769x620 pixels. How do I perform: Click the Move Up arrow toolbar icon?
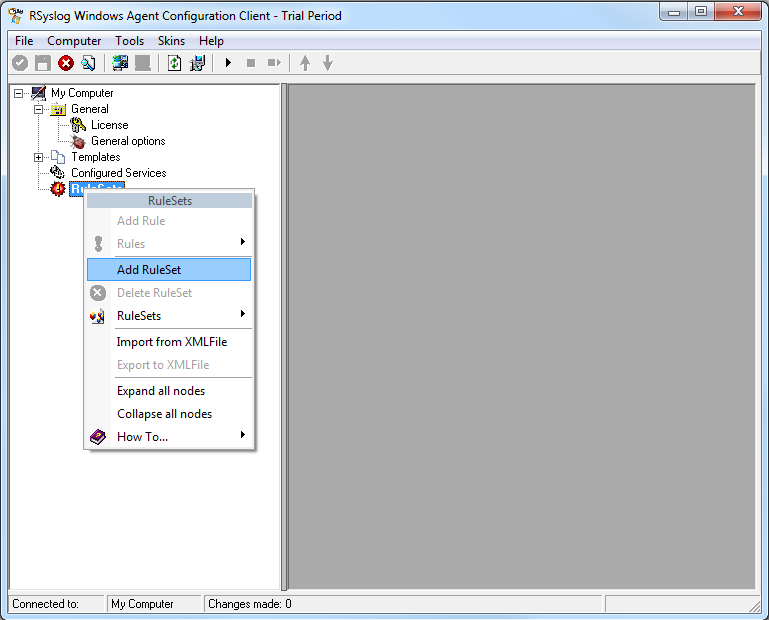click(305, 63)
